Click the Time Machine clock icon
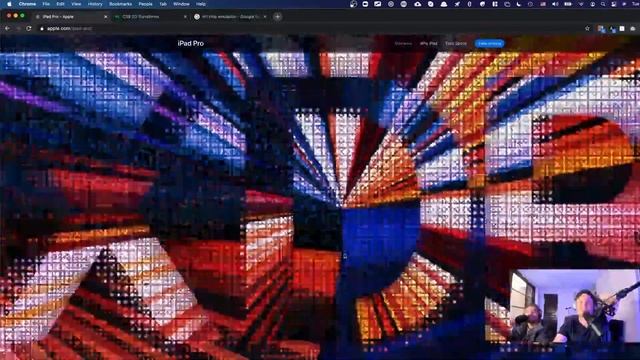This screenshot has height=360, width=640. [x=531, y=4]
